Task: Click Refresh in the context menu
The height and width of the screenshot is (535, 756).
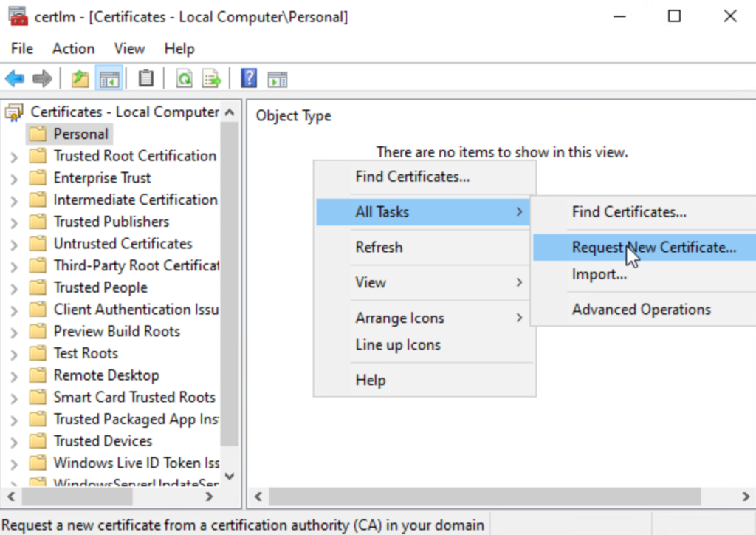Action: coord(379,248)
